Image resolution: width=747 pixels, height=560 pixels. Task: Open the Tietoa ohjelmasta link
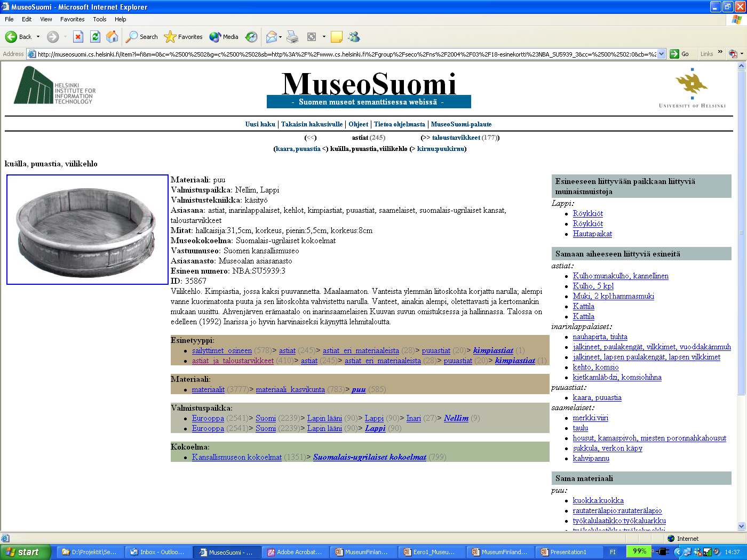click(x=400, y=124)
